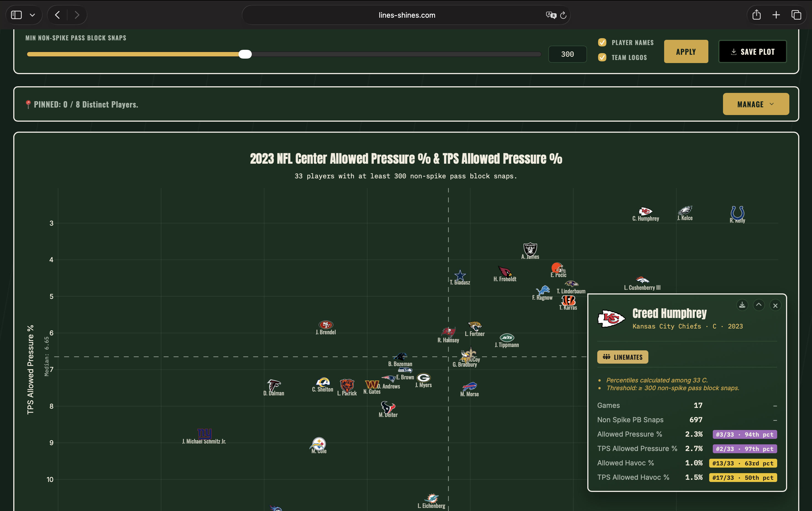Select the T. Linderbaum Ravens logo point

point(571,284)
